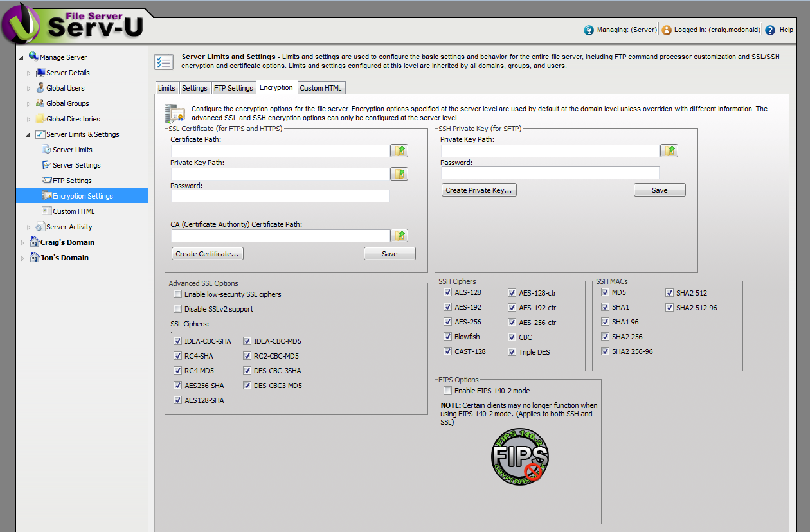Uncheck the RC4-MD5 SSL cipher
This screenshot has height=532, width=810.
tap(178, 371)
